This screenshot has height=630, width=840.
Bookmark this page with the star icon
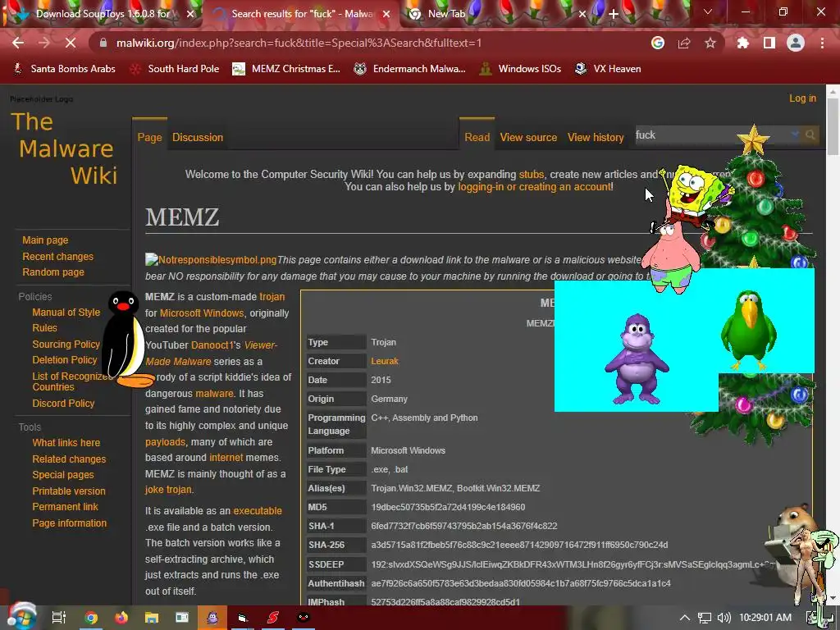[x=710, y=43]
